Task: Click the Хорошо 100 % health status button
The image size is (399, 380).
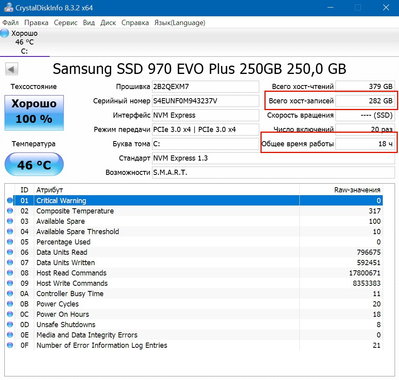Action: pos(34,113)
